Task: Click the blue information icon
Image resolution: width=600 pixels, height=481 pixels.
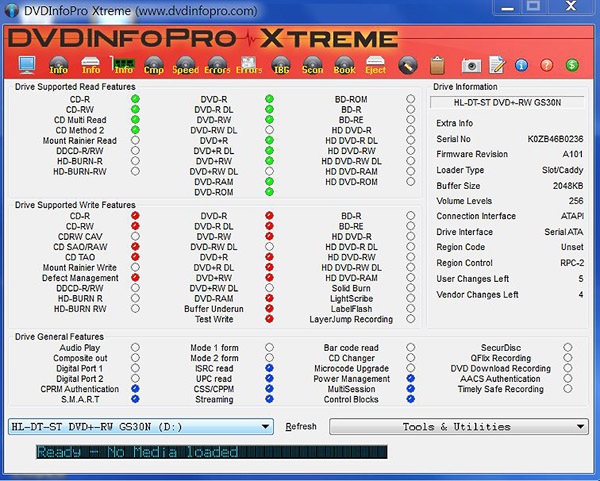Action: pyautogui.click(x=521, y=65)
